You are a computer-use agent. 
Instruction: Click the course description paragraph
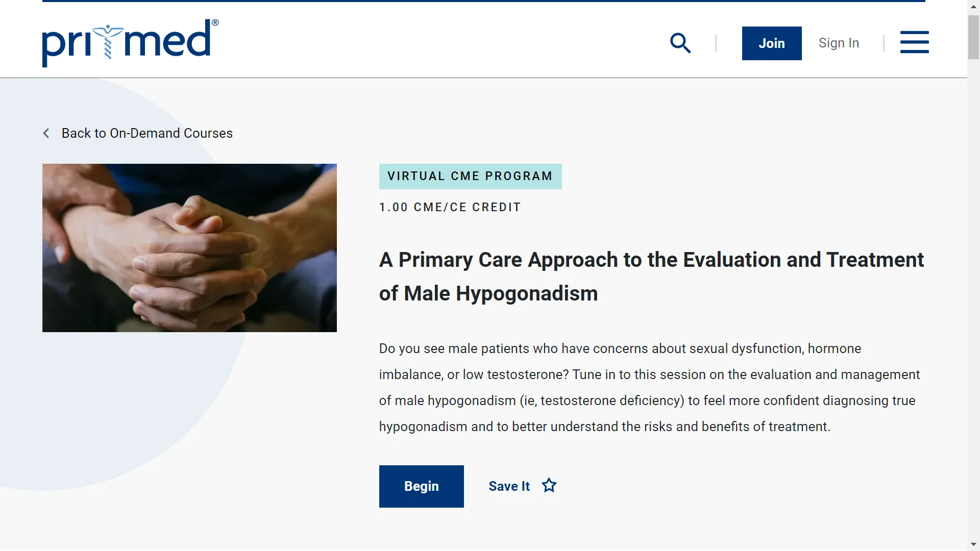[649, 388]
